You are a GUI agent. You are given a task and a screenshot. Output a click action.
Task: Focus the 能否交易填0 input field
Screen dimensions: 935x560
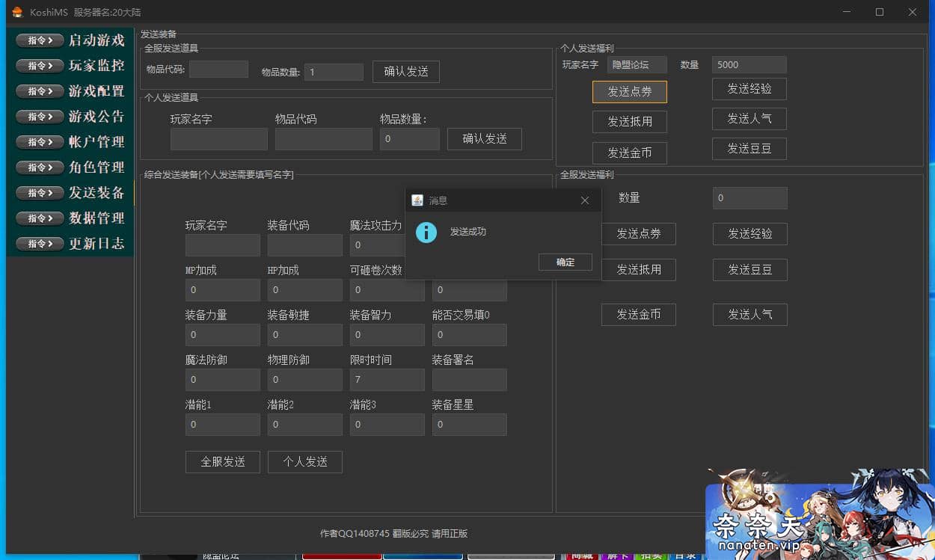[470, 335]
